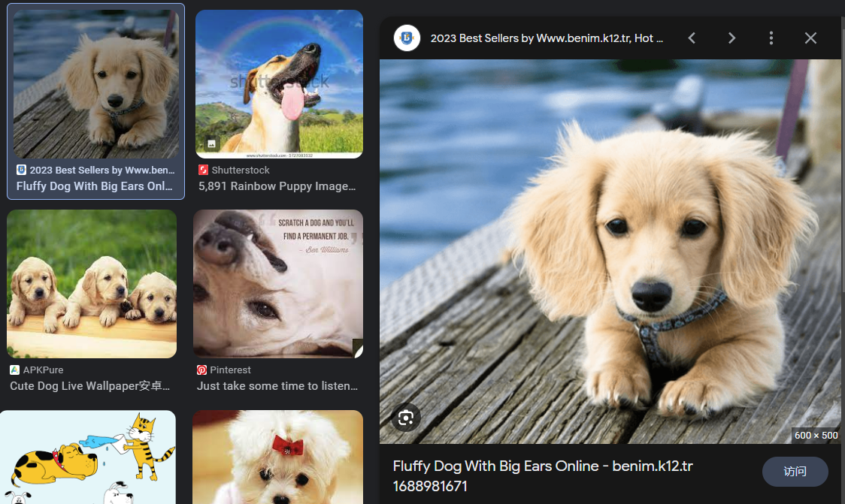Open 'Fluffy Dog With Big Ears Onl...' result title
Viewport: 845px width, 504px height.
(x=94, y=186)
